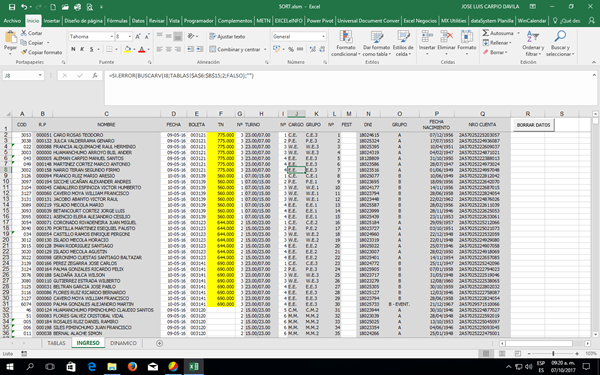Screen dimensions: 600x375
Task: Switch to the Fórmulas ribbon tab
Action: (117, 21)
